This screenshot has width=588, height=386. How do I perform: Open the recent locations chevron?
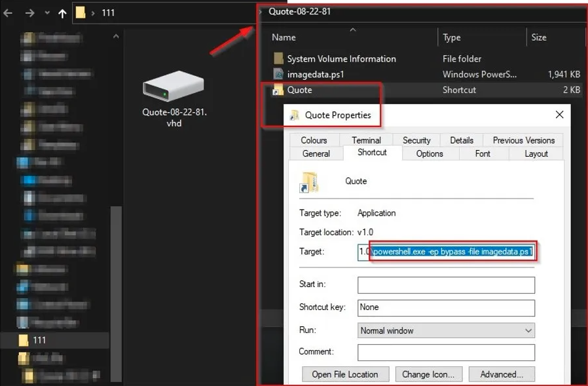click(x=46, y=12)
